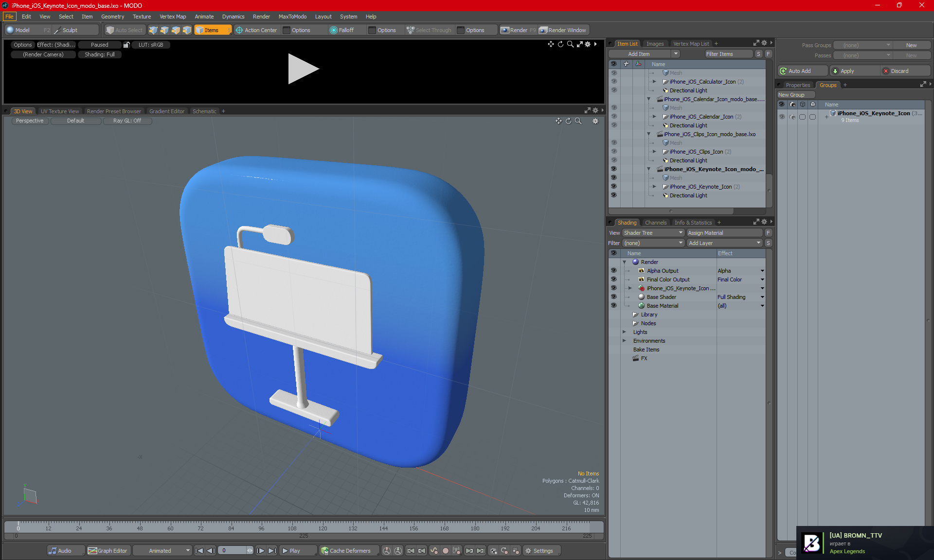Toggle visibility of Base Shader layer
The image size is (934, 560).
614,297
